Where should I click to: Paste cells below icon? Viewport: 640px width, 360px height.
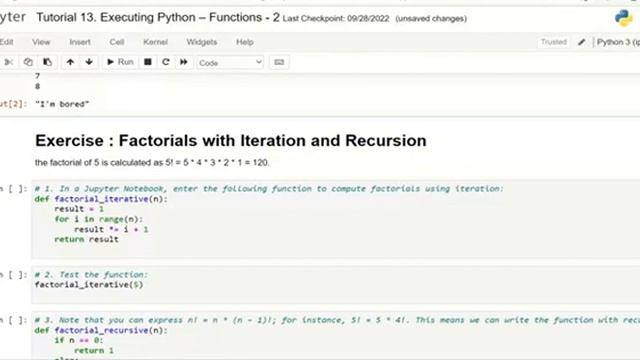47,62
